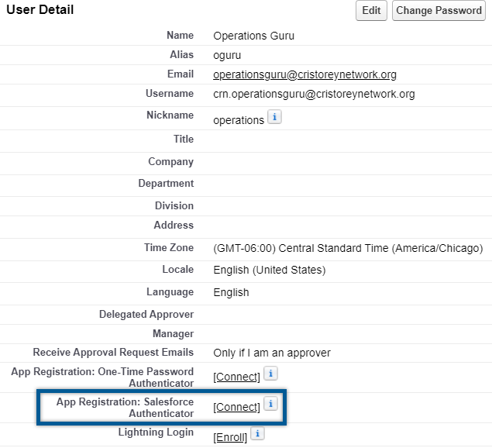Enroll in Lightning Login
492x448 pixels.
[x=230, y=437]
